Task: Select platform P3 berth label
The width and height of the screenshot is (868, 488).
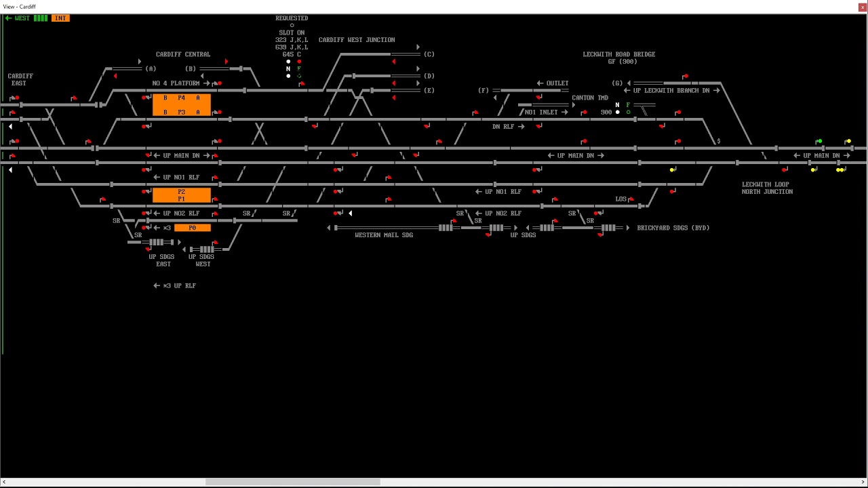Action: click(181, 113)
